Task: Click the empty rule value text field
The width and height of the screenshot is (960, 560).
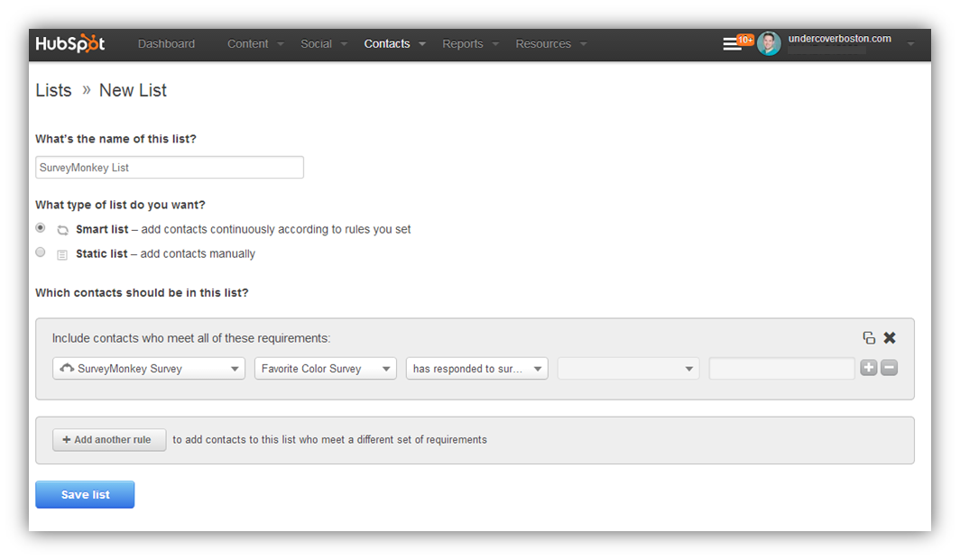Action: point(781,369)
